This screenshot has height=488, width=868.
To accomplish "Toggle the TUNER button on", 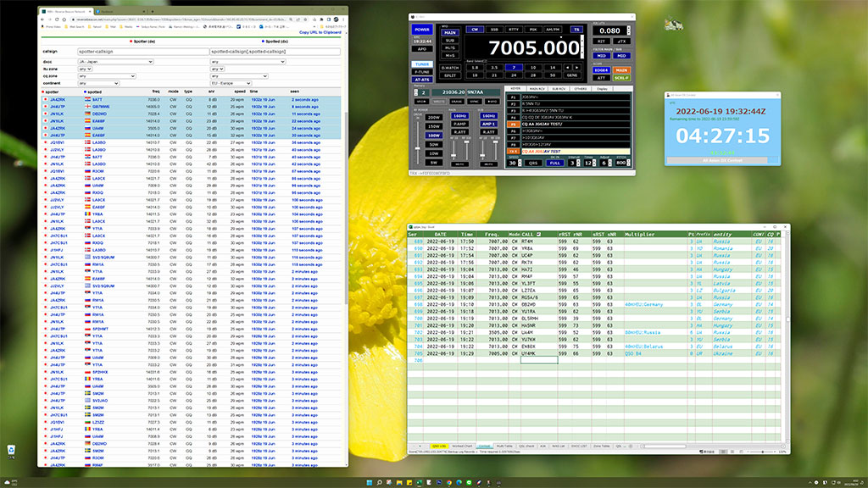I will 421,64.
